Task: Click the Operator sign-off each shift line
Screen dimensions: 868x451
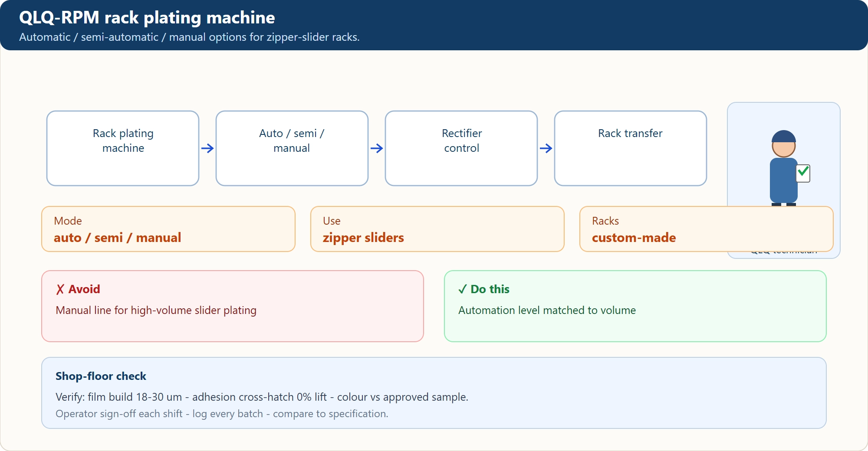Action: 222,414
